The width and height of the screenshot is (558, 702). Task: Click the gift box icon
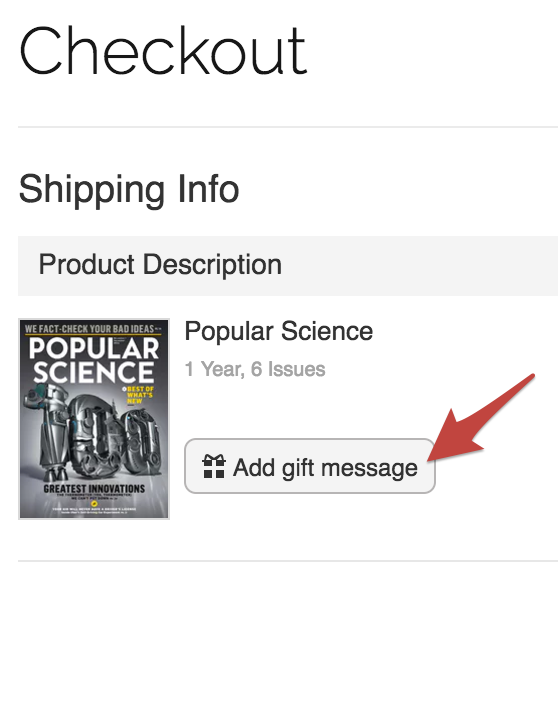tap(214, 467)
